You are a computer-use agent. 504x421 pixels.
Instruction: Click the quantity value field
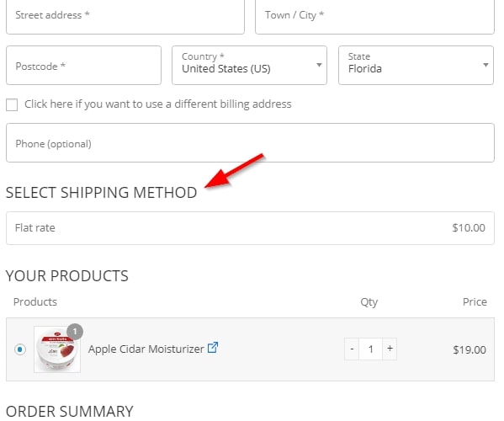tap(370, 349)
